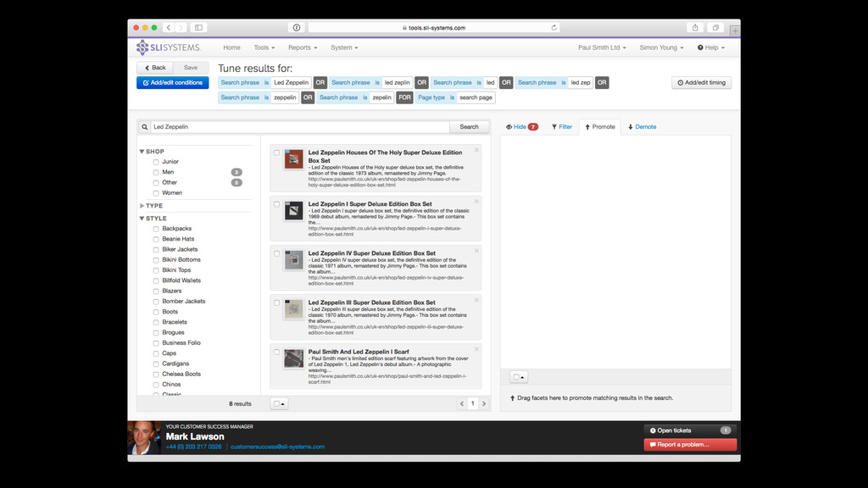Viewport: 868px width, 488px height.
Task: Expand the TYPE facet group
Action: [142, 206]
